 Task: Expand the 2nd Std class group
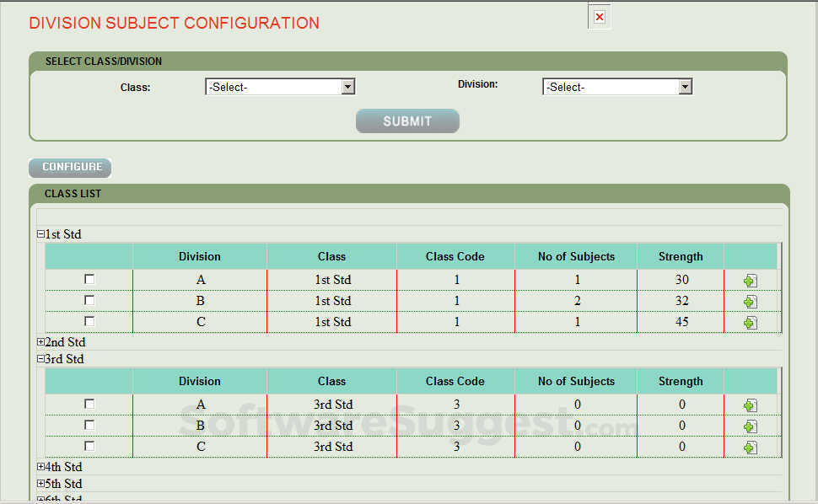pos(40,342)
